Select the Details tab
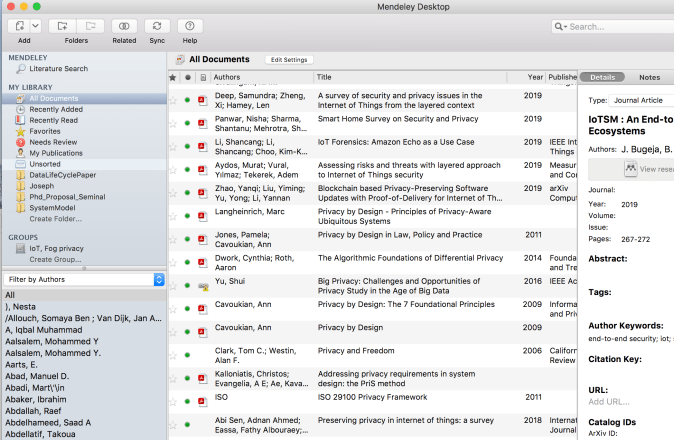Screen dimensions: 674x440 point(602,77)
